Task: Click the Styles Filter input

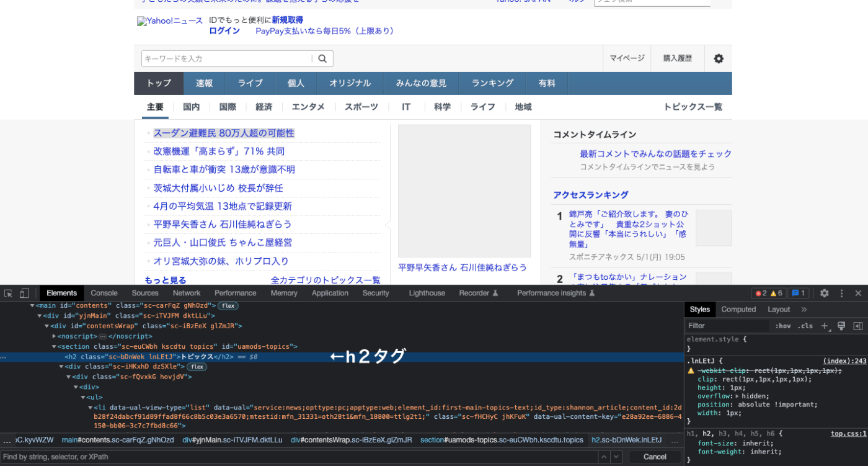Action: pyautogui.click(x=728, y=326)
